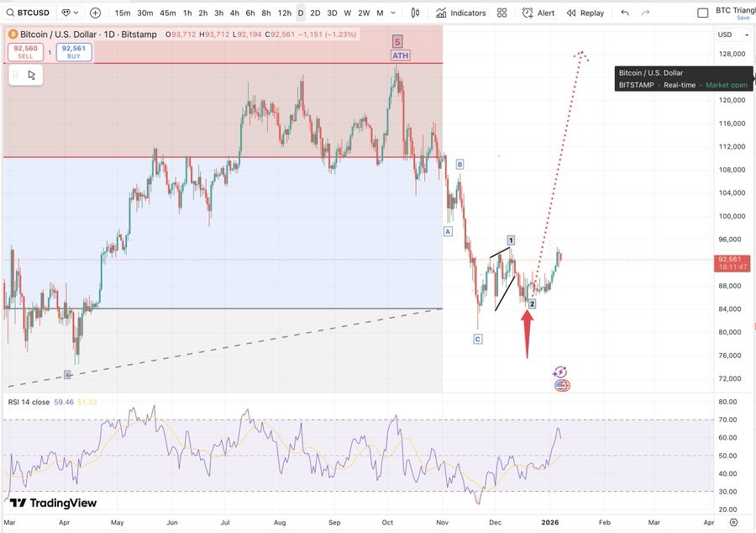This screenshot has height=533, width=756.
Task: Start Replay mode
Action: (585, 13)
